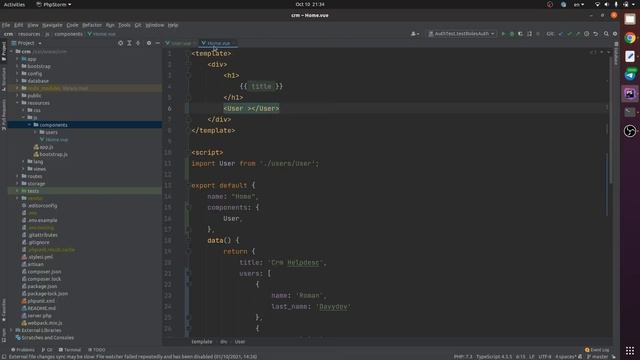Show Git history clock icon
The height and width of the screenshot is (360, 640).
(587, 34)
